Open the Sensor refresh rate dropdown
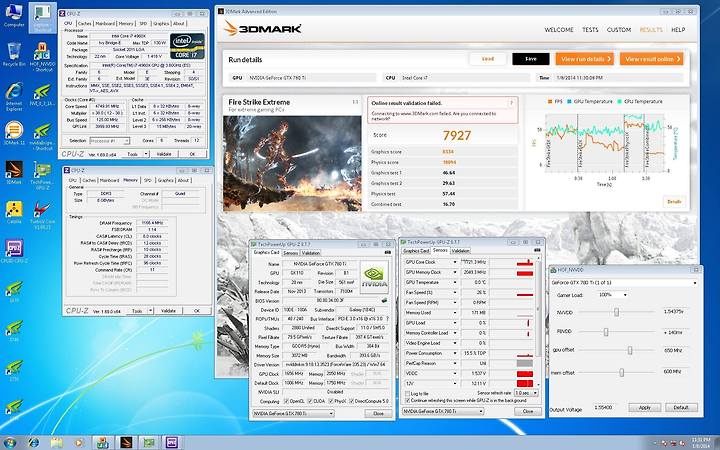The image size is (720, 450). point(526,394)
